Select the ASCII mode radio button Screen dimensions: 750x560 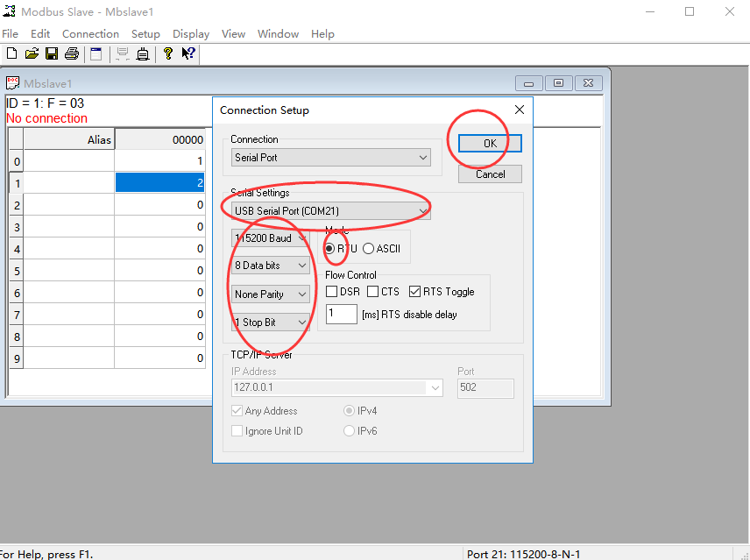click(x=369, y=248)
